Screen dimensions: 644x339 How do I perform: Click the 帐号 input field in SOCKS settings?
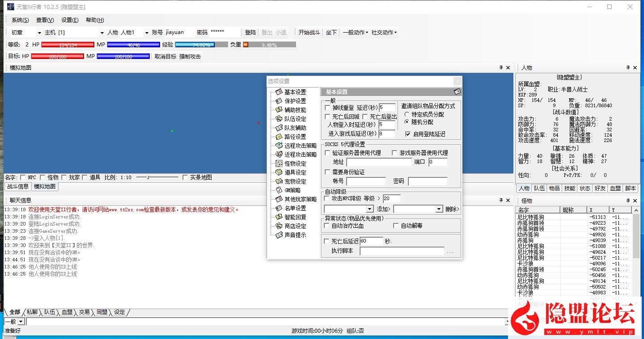[x=365, y=180]
